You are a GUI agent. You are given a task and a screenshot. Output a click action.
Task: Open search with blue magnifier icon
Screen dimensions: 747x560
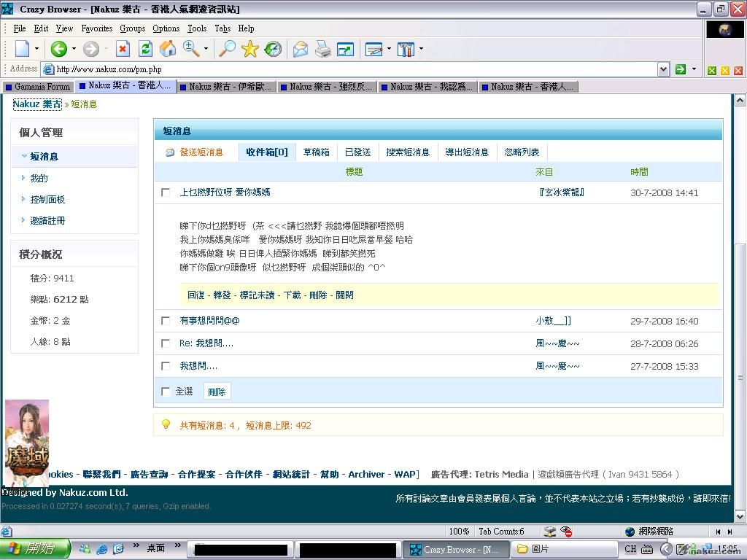(227, 49)
